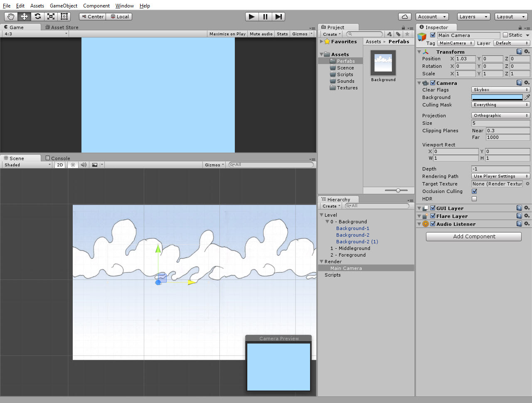Toggle scene audio speaker icon

point(84,165)
